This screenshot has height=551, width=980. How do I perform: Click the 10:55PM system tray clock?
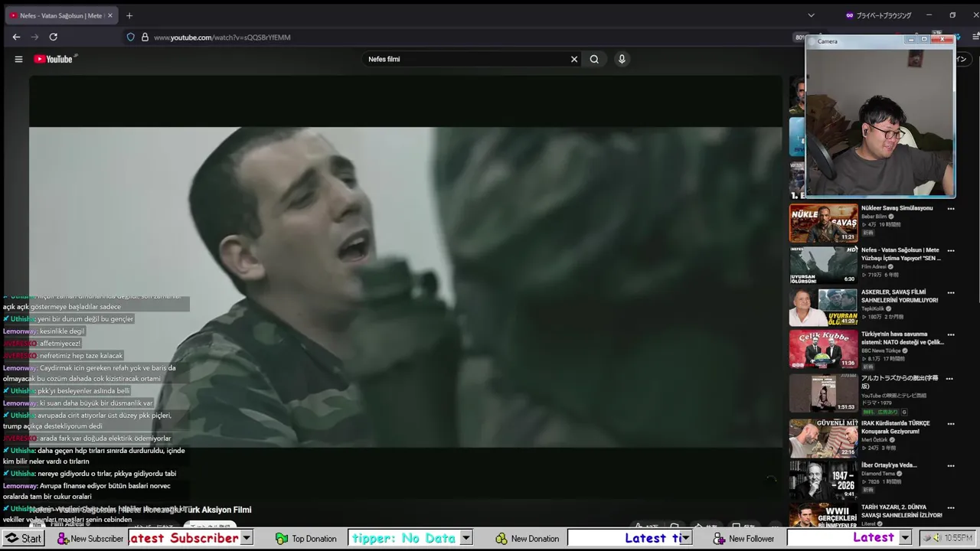click(x=957, y=538)
